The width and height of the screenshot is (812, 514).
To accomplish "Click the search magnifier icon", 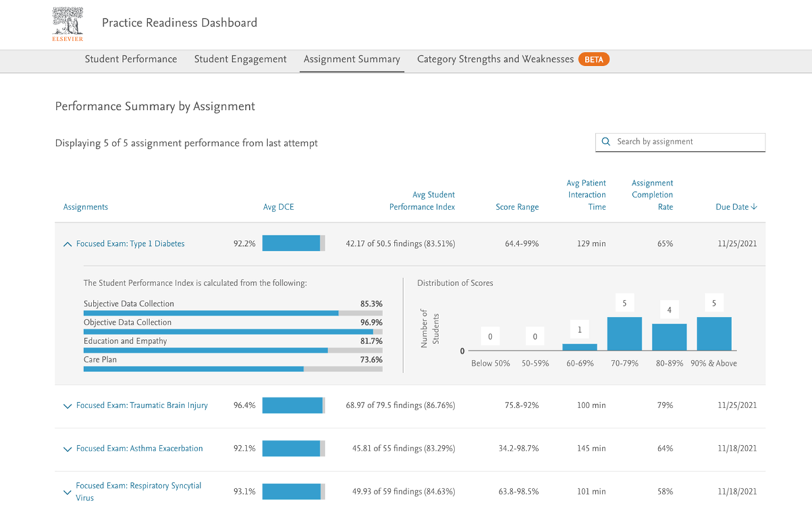I will click(605, 142).
